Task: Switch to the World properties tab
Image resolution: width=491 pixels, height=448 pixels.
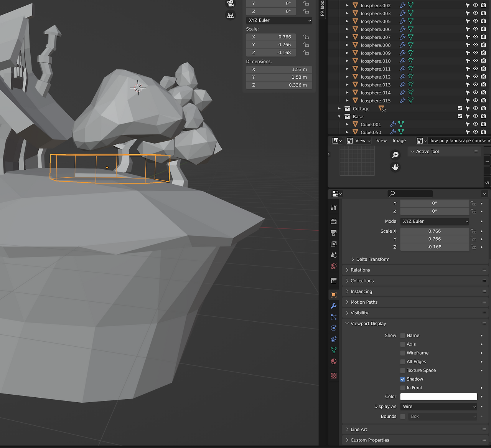Action: click(x=334, y=266)
